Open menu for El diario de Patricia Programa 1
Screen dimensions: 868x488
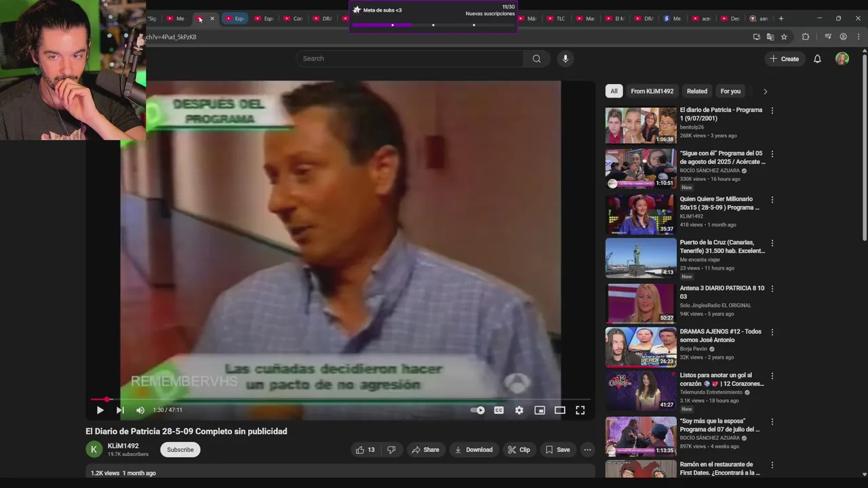(772, 110)
